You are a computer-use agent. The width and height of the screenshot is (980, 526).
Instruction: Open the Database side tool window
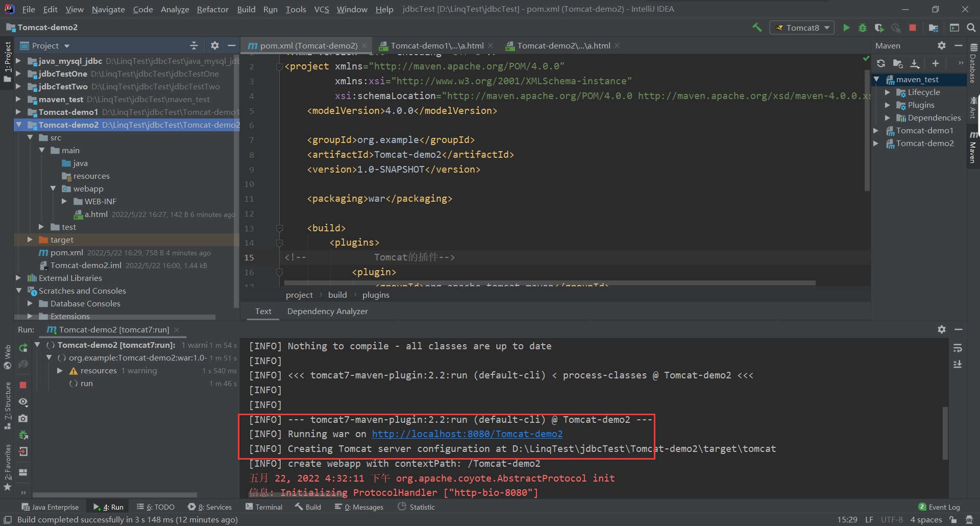(x=973, y=63)
